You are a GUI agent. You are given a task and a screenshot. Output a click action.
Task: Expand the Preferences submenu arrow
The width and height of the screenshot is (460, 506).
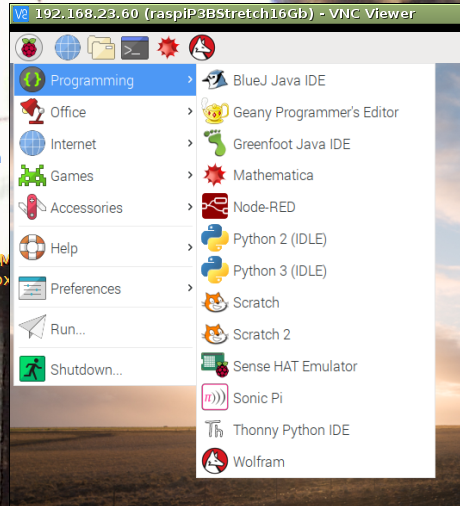coord(190,288)
